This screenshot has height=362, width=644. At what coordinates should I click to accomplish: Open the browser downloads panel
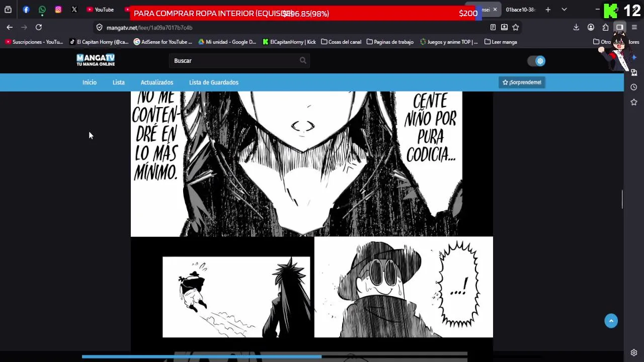coord(576,27)
